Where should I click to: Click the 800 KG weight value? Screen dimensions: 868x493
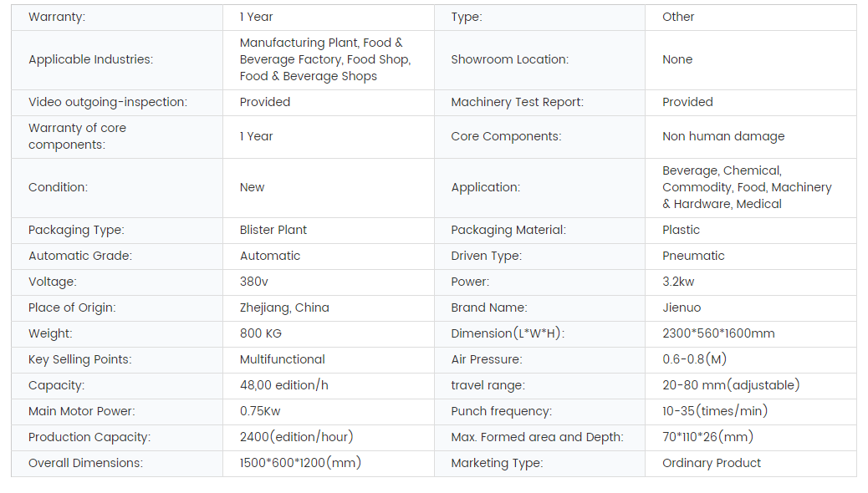(x=260, y=333)
